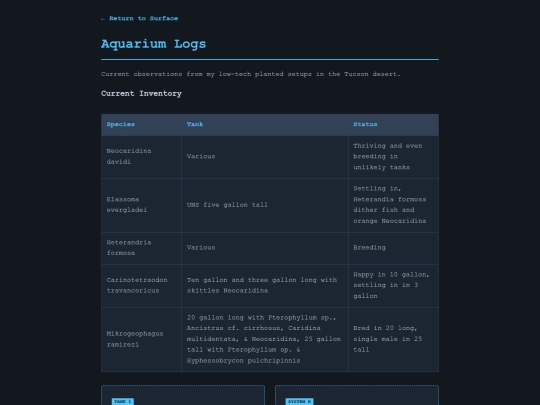The width and height of the screenshot is (540, 405).
Task: Click the Status column header
Action: (x=393, y=124)
